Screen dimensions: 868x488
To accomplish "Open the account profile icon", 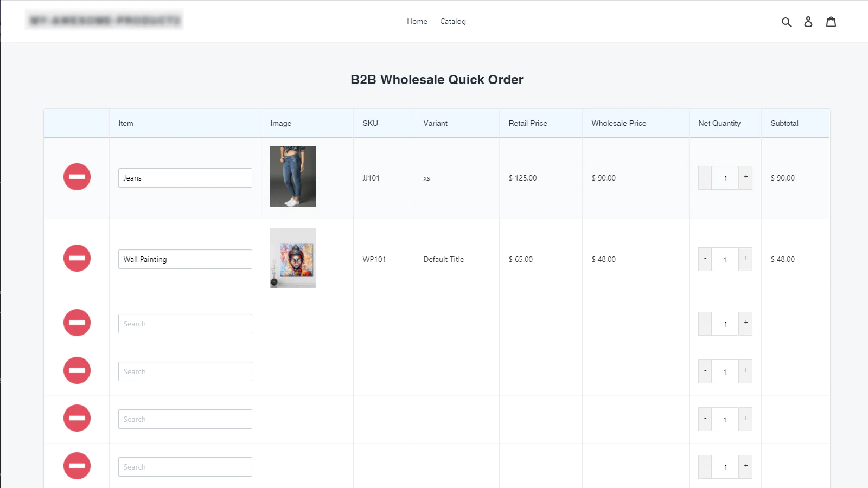I will (808, 22).
